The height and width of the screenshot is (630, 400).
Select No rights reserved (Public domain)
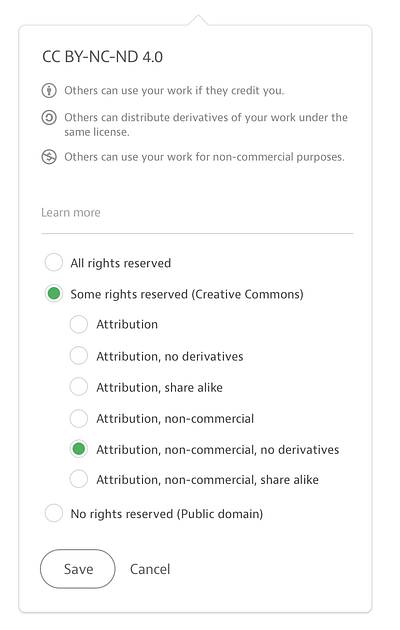pos(54,513)
